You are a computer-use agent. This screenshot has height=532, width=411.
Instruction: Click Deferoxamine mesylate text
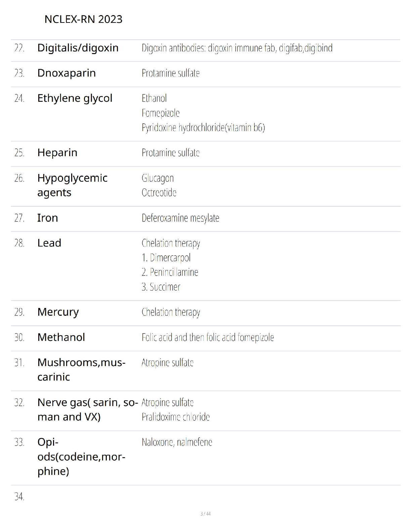(x=180, y=218)
